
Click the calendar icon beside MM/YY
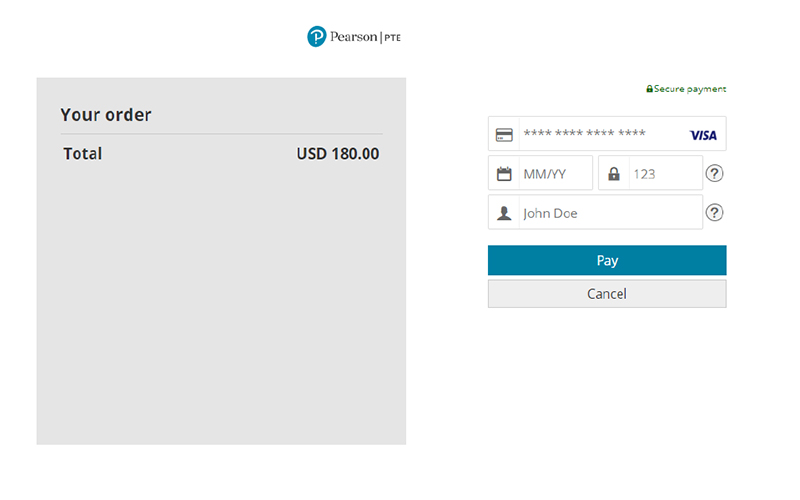pyautogui.click(x=504, y=173)
